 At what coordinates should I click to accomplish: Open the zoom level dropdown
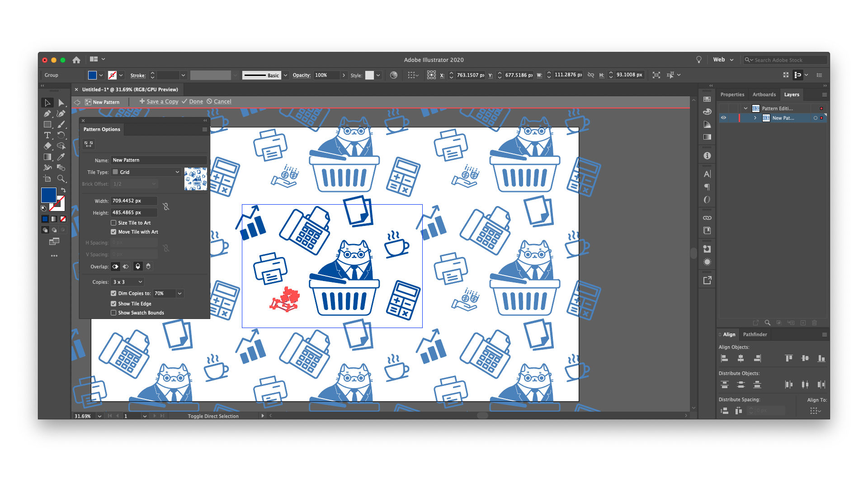pyautogui.click(x=99, y=416)
